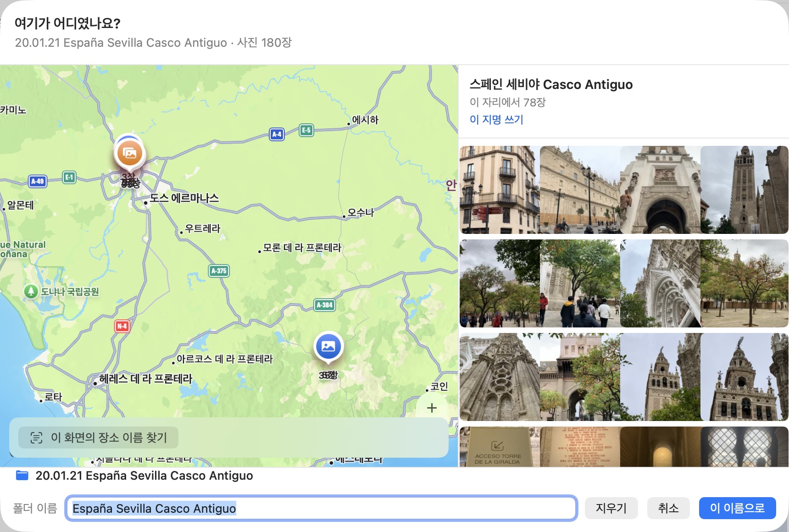The width and height of the screenshot is (789, 532).
Task: Click the 헤레스 데 라 프론테라 map label
Action: [146, 379]
